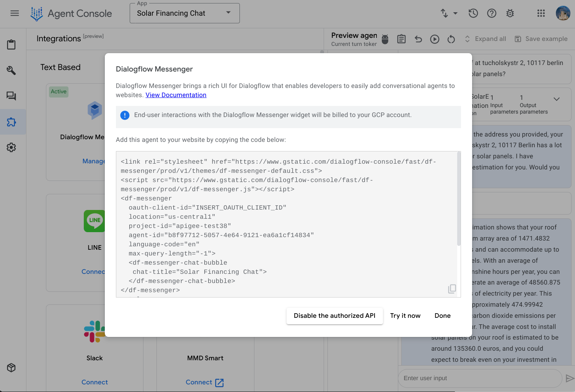This screenshot has width=575, height=392.
Task: Click the send message arrow icon
Action: pos(570,378)
